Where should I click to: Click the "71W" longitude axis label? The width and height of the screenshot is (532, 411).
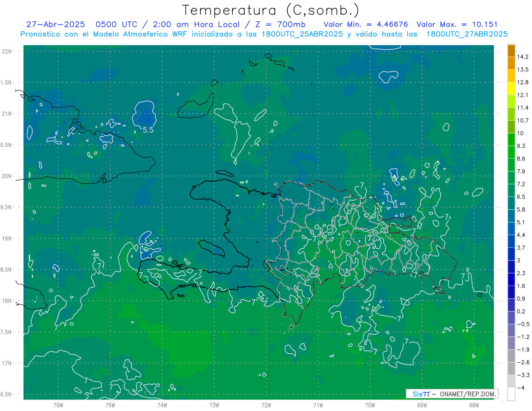coord(318,405)
